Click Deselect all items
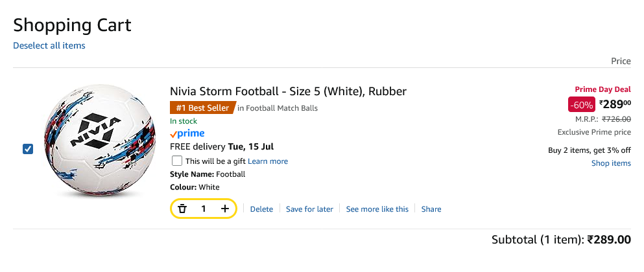This screenshot has height=272, width=644. (49, 45)
